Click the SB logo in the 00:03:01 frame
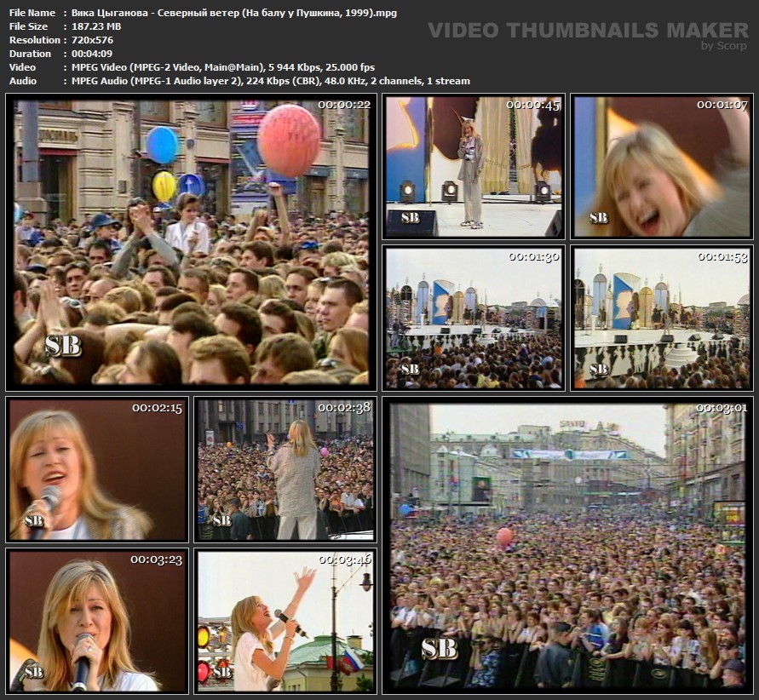 pos(440,649)
